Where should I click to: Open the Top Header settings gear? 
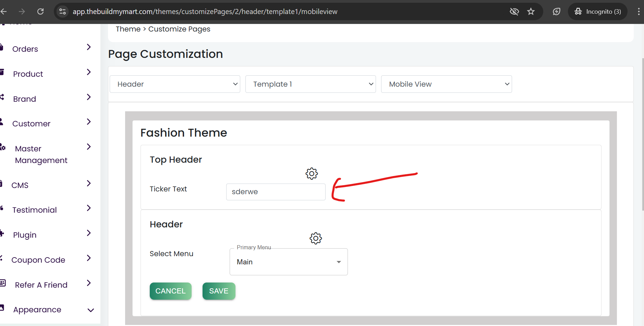(x=312, y=174)
